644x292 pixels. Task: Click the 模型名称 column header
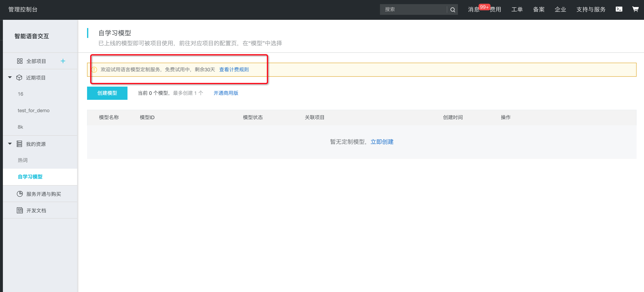point(109,117)
